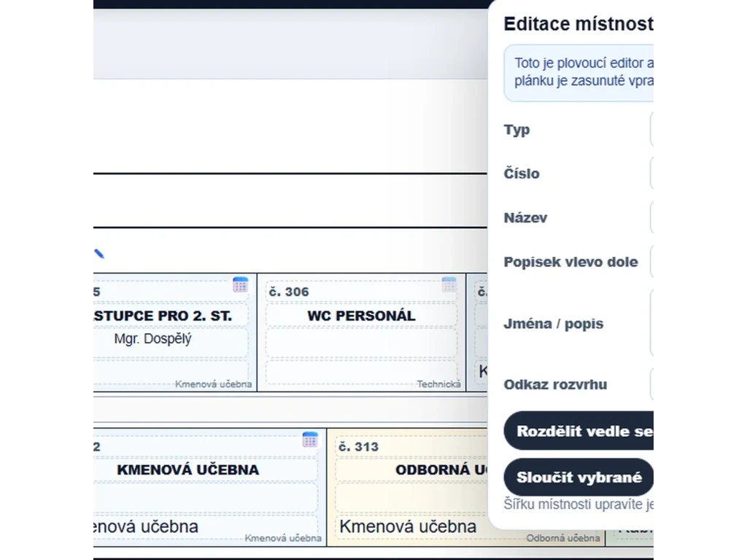Click large Kmenová učebna text in room 313
Image resolution: width=747 pixels, height=560 pixels.
pyautogui.click(x=408, y=526)
